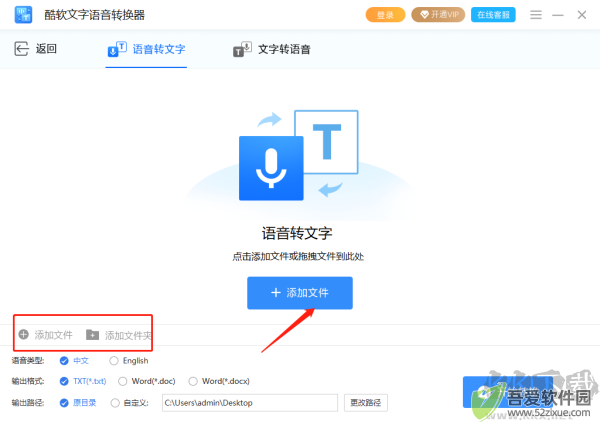The width and height of the screenshot is (600, 422).
Task: Click the 酷软文字语音转换器 title text
Action: pos(95,15)
